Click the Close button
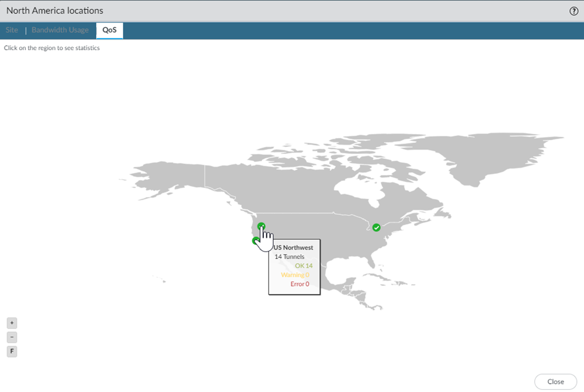The width and height of the screenshot is (584, 392). [555, 381]
